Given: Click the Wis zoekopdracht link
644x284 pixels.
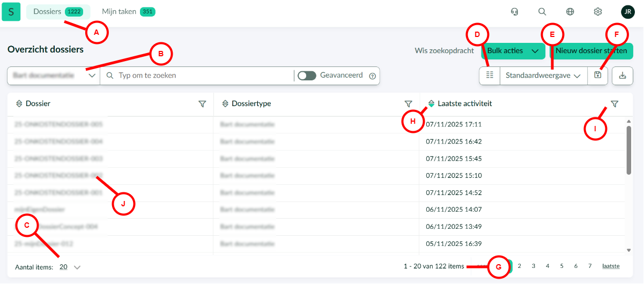Looking at the screenshot, I should (444, 51).
